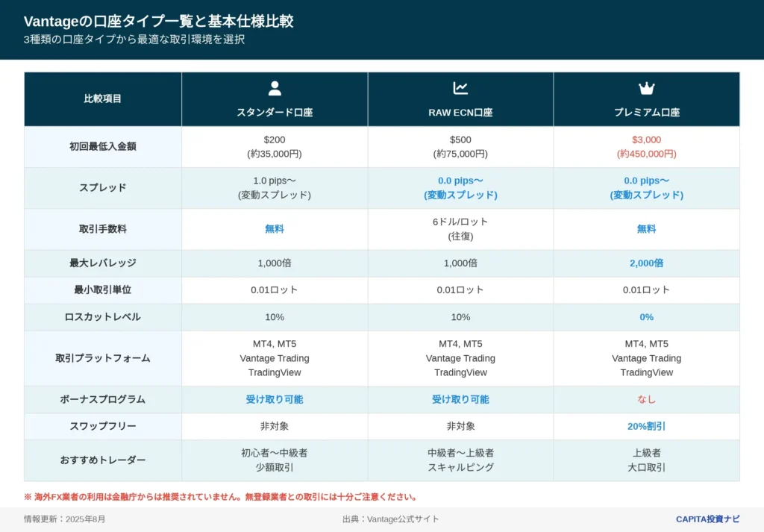This screenshot has width=764, height=532.
Task: Click 出典：Vantage公式サイト source text
Action: pos(390,519)
